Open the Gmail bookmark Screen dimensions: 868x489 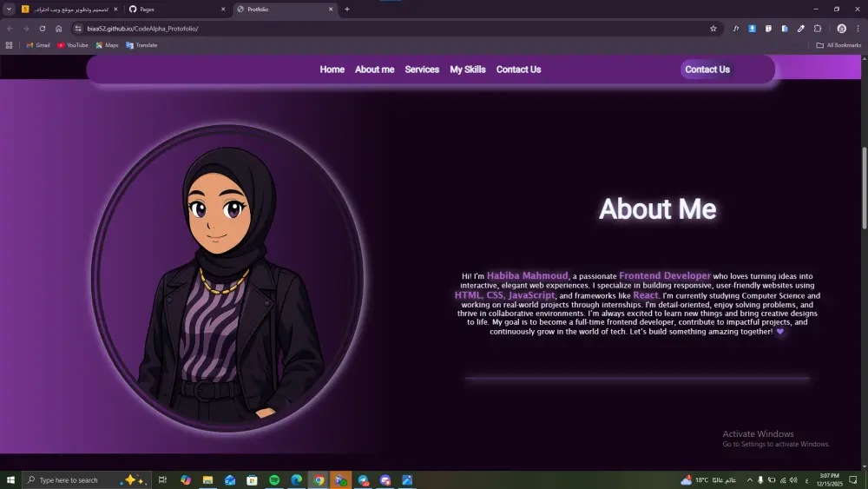pos(38,45)
